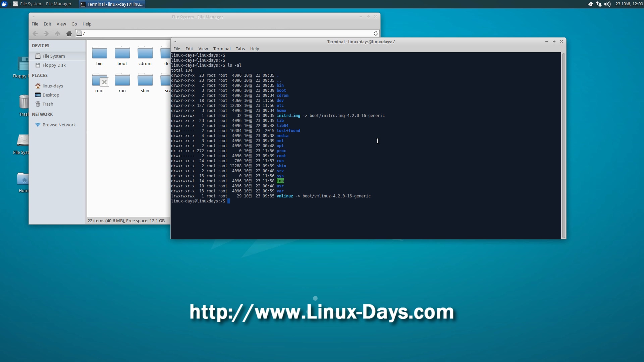
Task: Click the clock showing 12:00 in the panel
Action: [629, 4]
